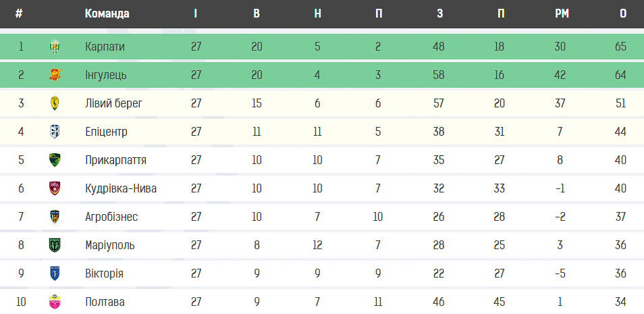This screenshot has width=644, height=314.
Task: Open the Інгулець team link
Action: pyautogui.click(x=105, y=75)
